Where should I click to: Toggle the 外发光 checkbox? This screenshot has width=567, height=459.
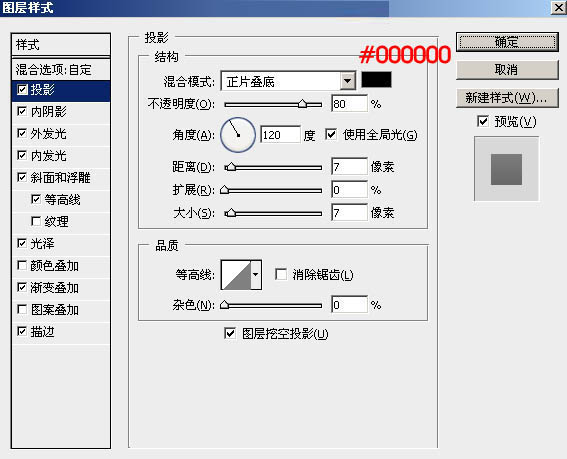[x=22, y=133]
